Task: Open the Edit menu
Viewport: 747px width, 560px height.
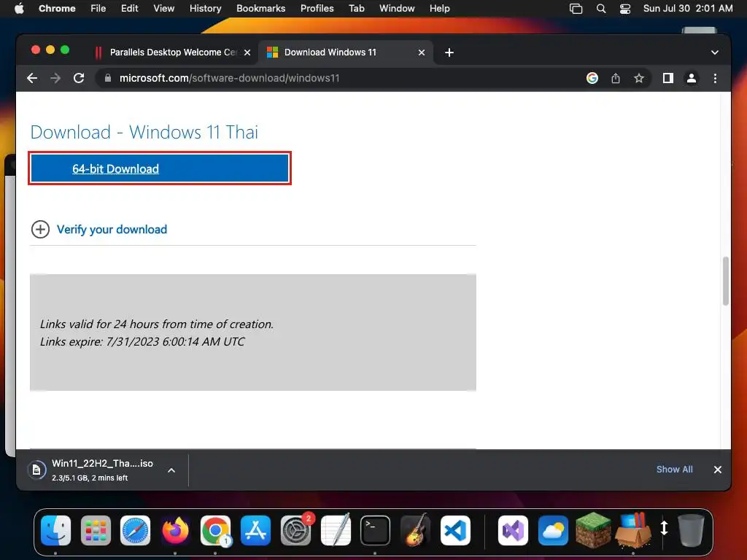Action: click(x=129, y=8)
